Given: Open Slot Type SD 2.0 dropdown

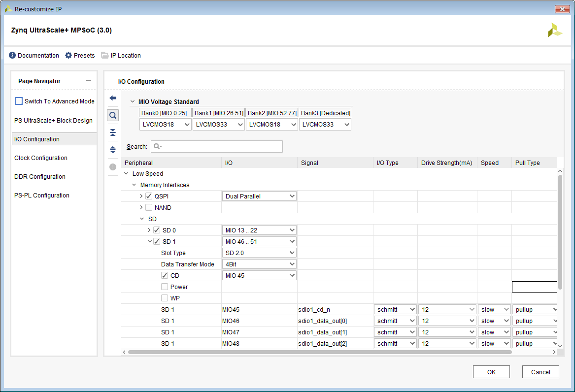Looking at the screenshot, I should coord(259,253).
